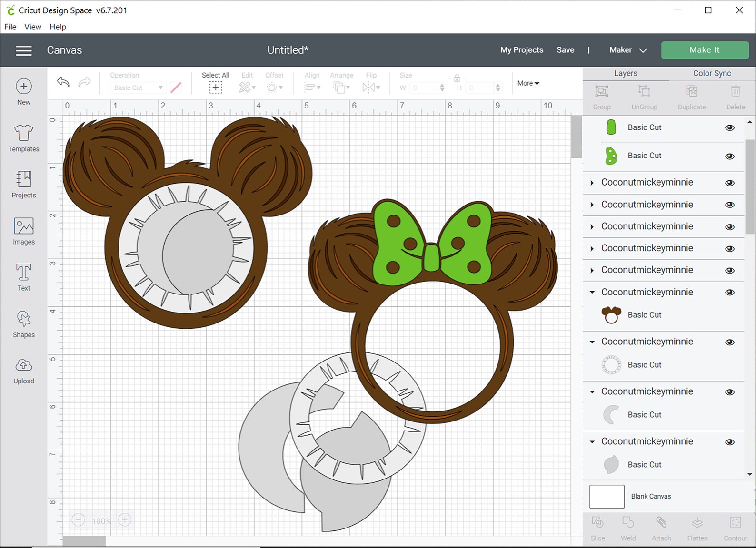
Task: Open the Templates panel
Action: (24, 138)
